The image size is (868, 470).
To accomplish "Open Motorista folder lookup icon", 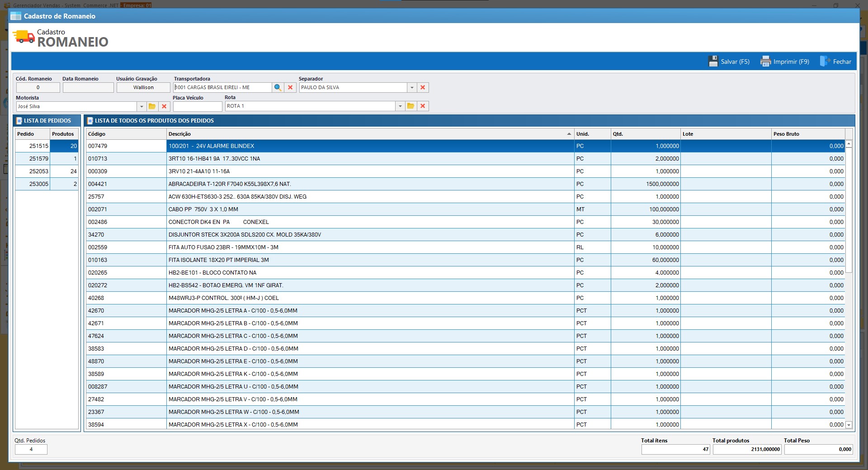I will pos(152,106).
